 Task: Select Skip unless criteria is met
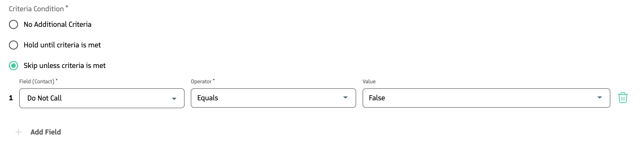click(64, 66)
